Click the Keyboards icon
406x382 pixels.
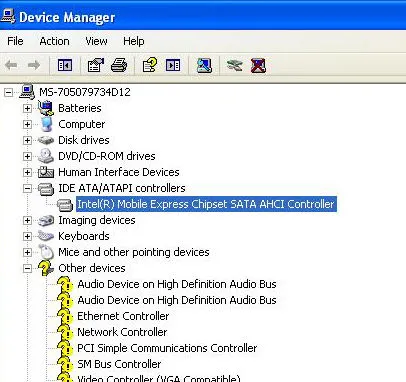tap(46, 236)
